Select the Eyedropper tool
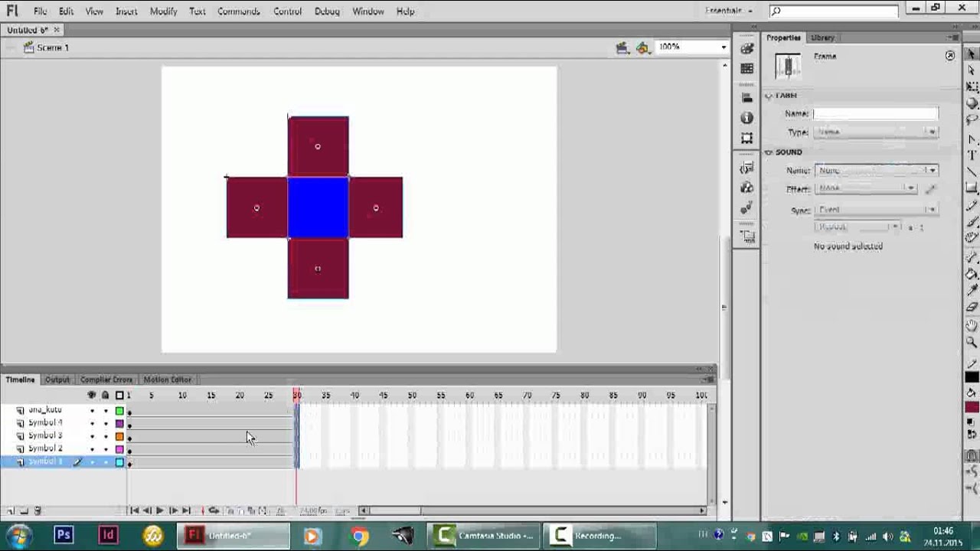This screenshot has height=551, width=980. [972, 290]
